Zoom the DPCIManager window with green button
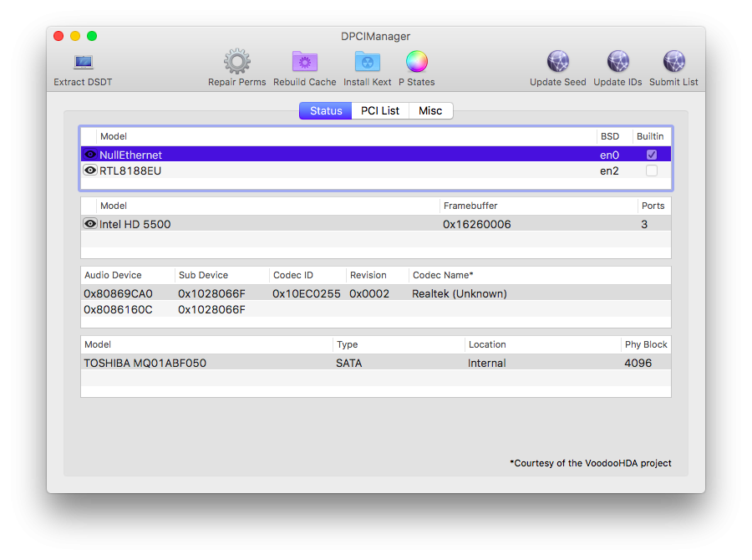 (92, 36)
